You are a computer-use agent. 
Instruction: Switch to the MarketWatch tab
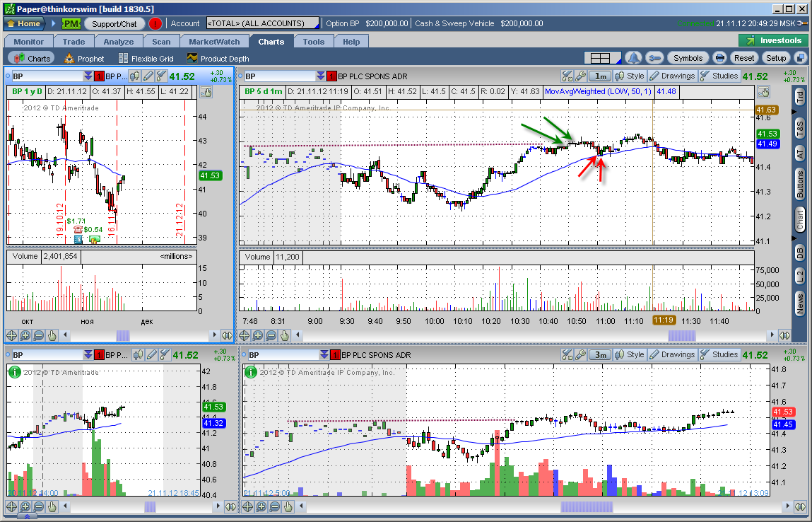pyautogui.click(x=214, y=42)
